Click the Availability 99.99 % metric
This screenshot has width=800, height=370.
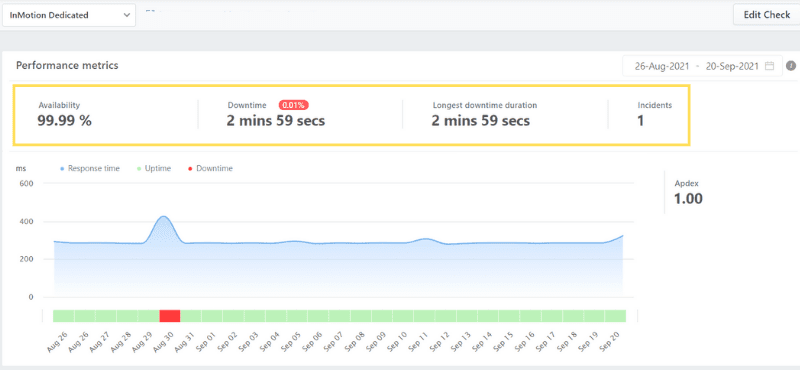click(64, 121)
